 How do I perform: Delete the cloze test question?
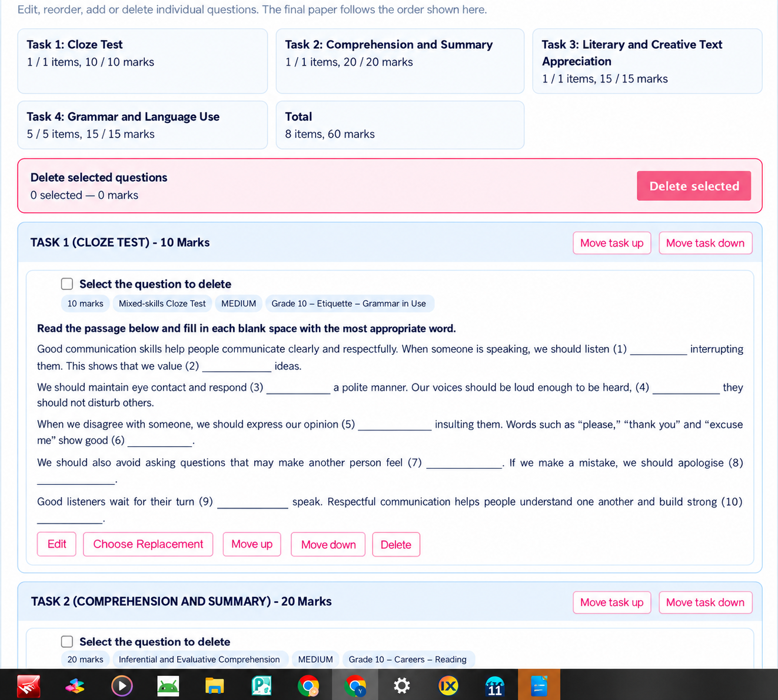click(396, 544)
